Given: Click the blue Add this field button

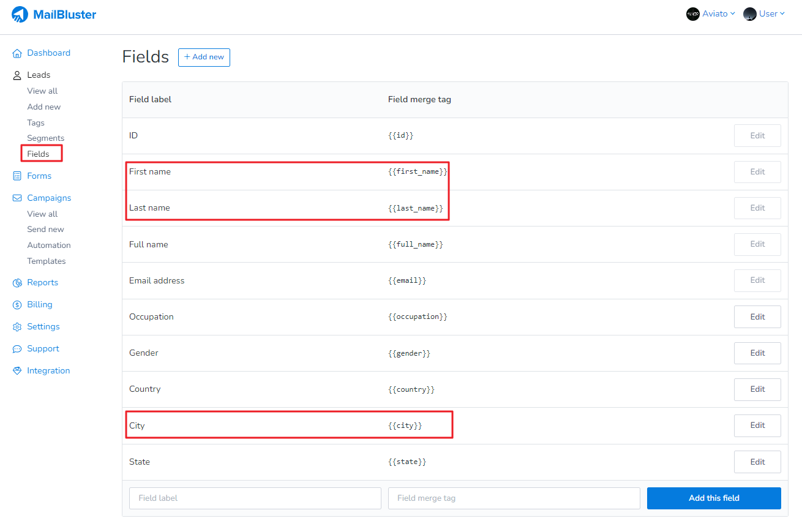Looking at the screenshot, I should pyautogui.click(x=714, y=498).
